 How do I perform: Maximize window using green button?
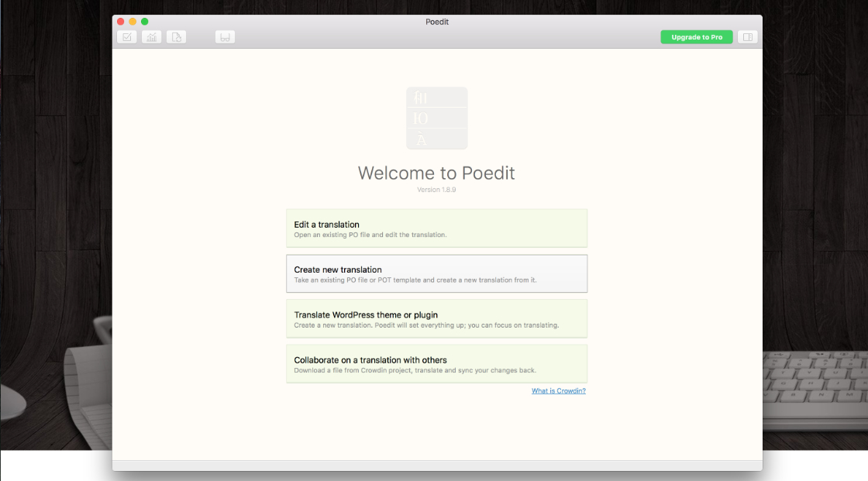[x=145, y=22]
